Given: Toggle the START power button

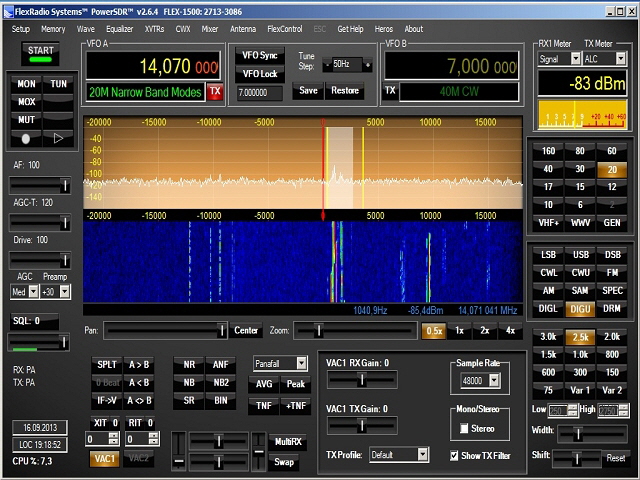Looking at the screenshot, I should (40, 54).
